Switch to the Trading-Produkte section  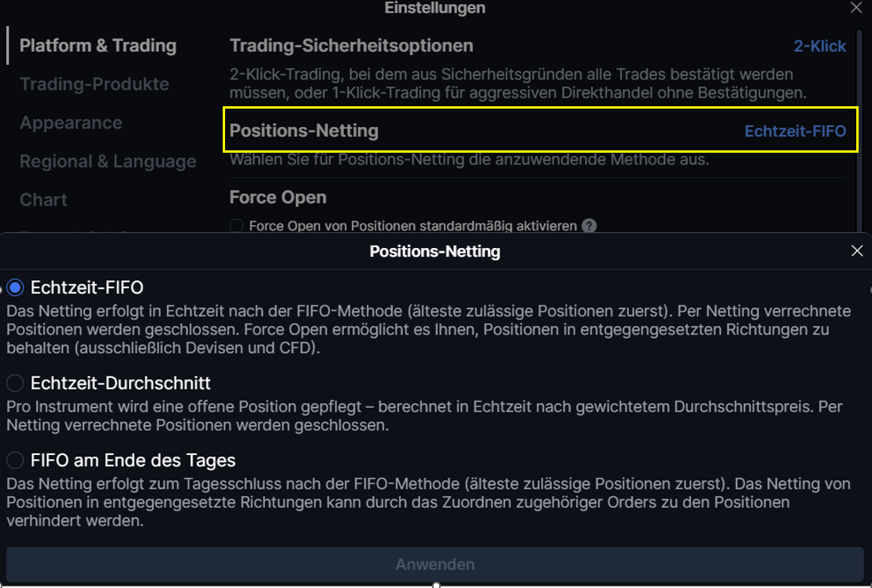[x=94, y=84]
